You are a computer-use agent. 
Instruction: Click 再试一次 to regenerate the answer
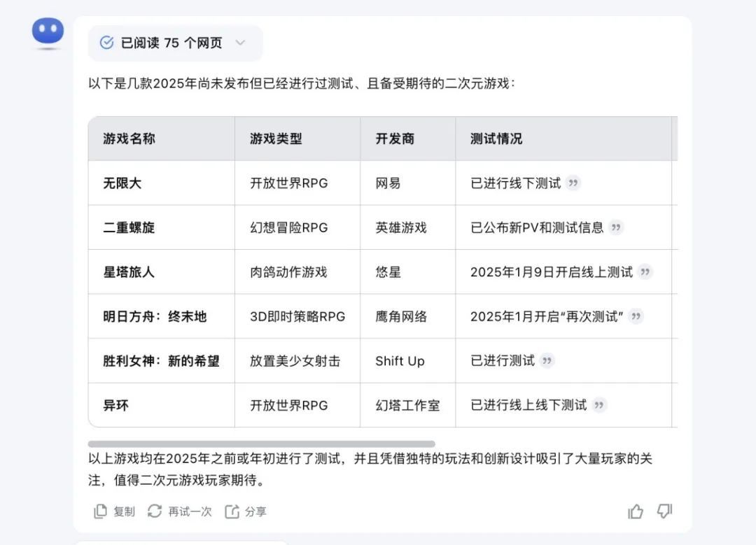tap(180, 511)
